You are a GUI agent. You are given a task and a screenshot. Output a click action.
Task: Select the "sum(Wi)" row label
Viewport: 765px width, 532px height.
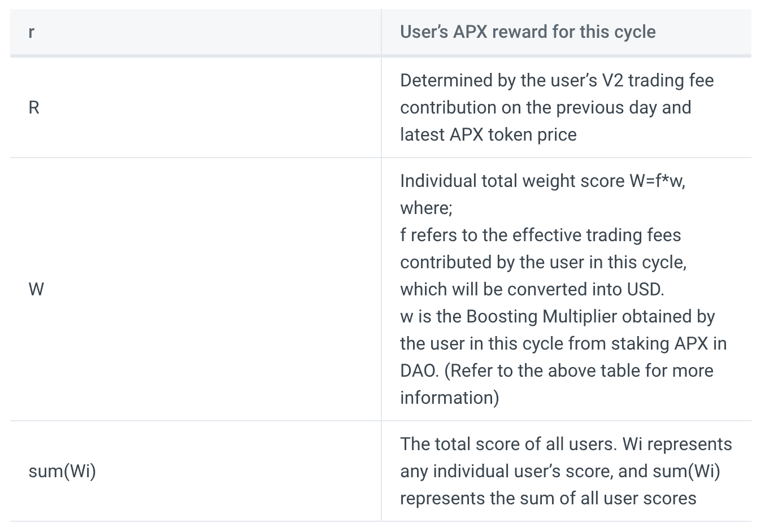click(62, 471)
